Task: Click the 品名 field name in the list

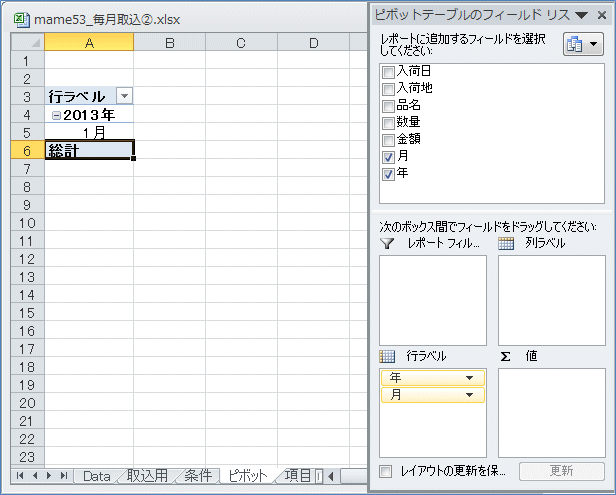Action: [x=408, y=105]
